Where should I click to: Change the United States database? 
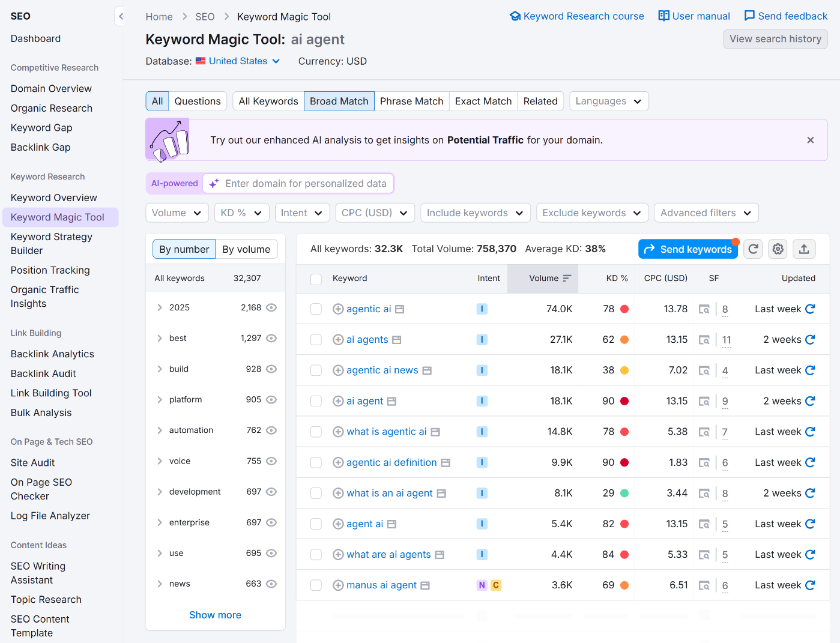click(238, 61)
